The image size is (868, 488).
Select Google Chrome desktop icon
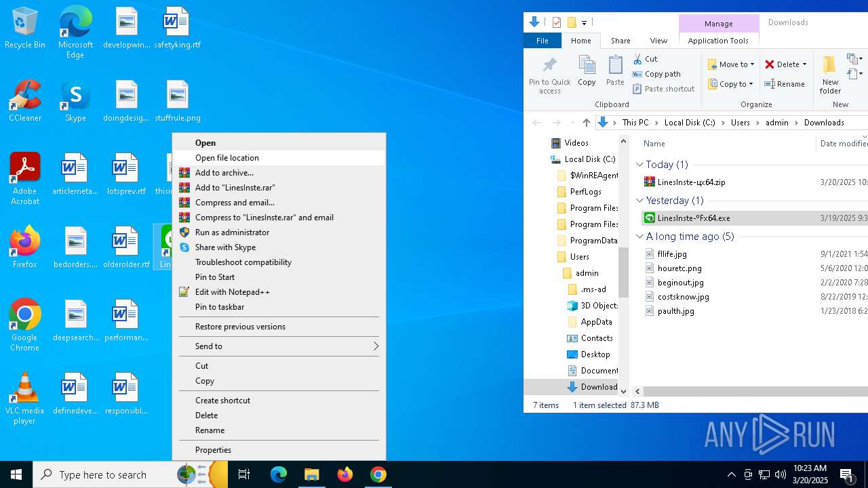click(x=25, y=325)
